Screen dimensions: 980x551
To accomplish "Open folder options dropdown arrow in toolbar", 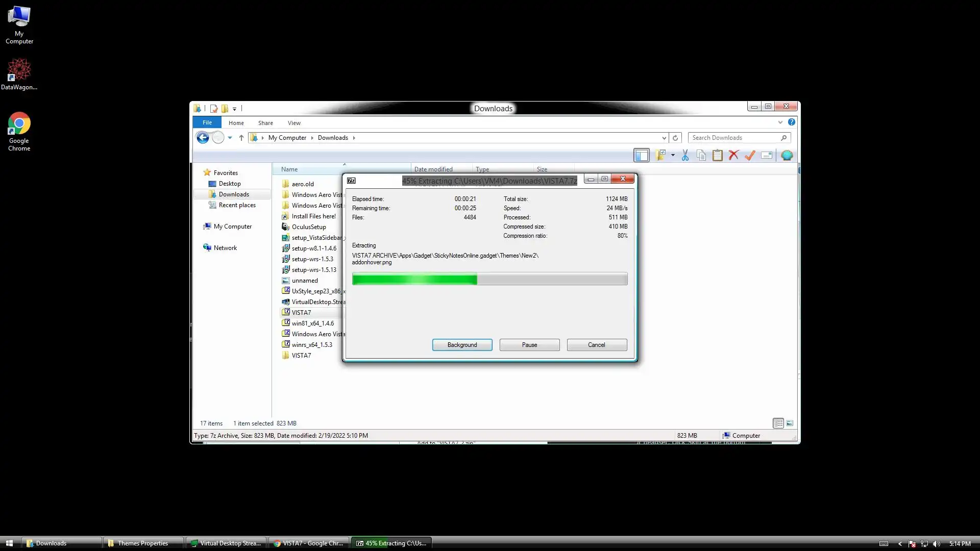I will click(673, 156).
